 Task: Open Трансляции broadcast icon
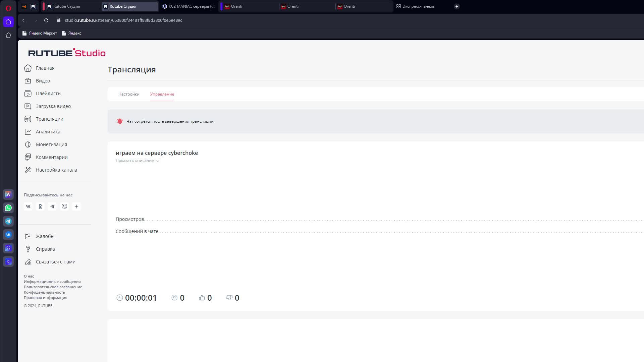[x=28, y=119]
